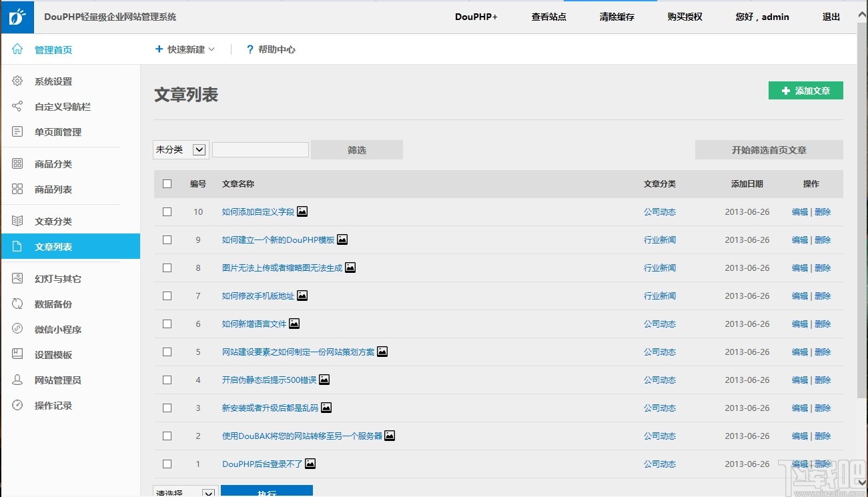Viewport: 868px width, 497px height.
Task: Open article 使用DouBAK将您的网站转移至另一个服务器
Action: tap(302, 436)
